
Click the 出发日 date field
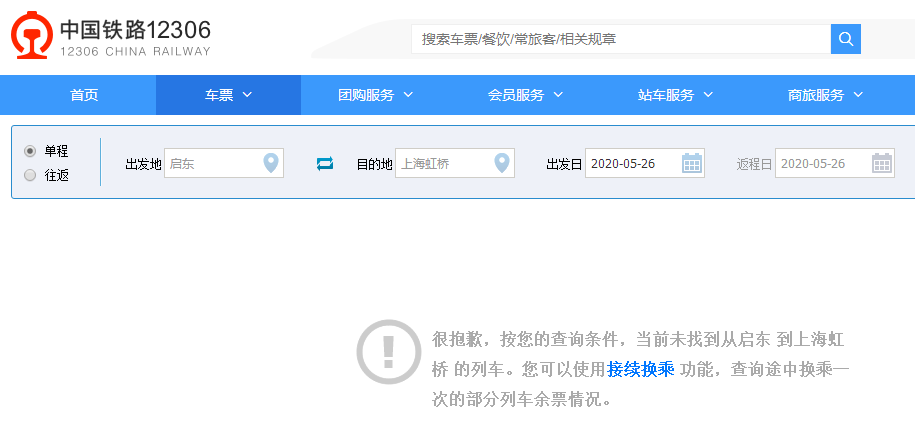click(x=645, y=163)
